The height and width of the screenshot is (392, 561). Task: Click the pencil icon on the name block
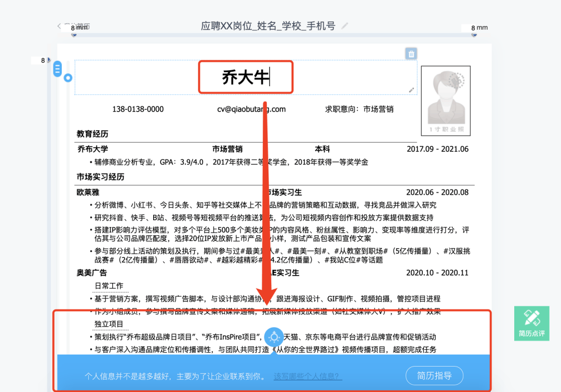[x=411, y=89]
